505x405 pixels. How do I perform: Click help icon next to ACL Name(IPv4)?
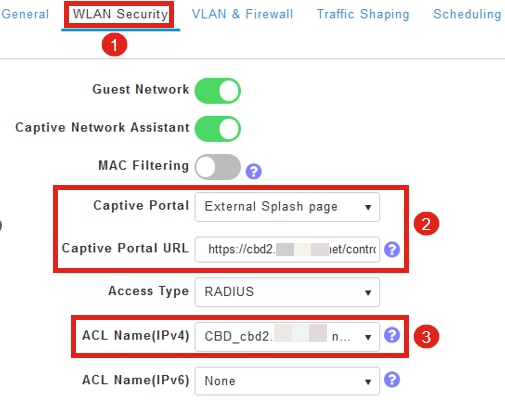[392, 335]
